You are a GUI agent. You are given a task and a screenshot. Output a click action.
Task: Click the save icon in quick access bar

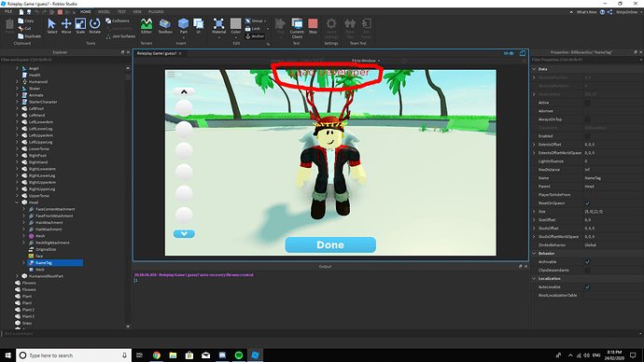29,12
